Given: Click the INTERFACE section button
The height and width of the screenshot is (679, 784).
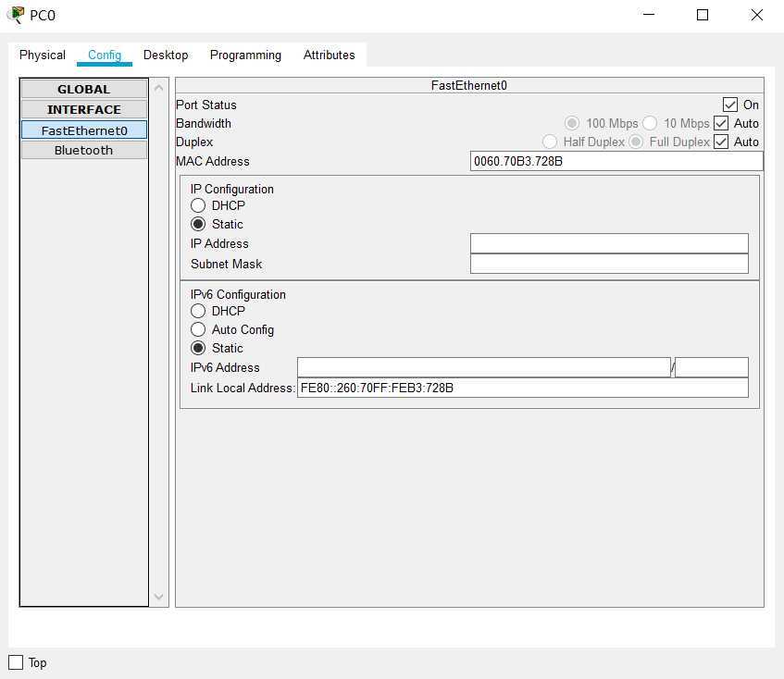Looking at the screenshot, I should coord(84,109).
